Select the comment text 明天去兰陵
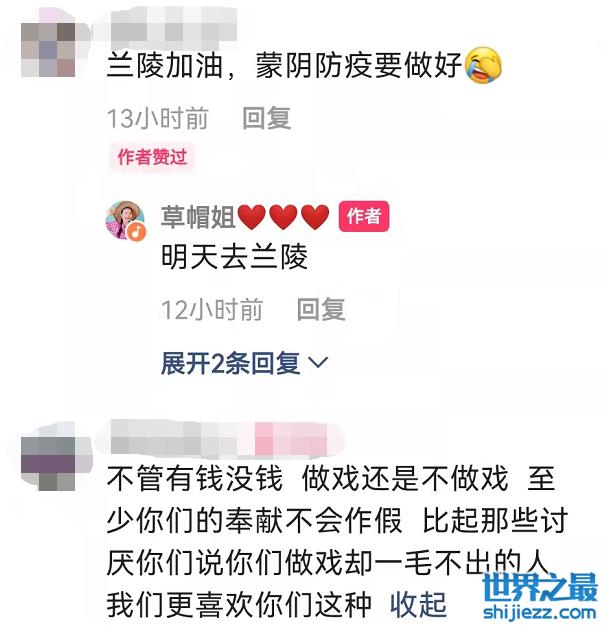The image size is (607, 627). [x=234, y=256]
